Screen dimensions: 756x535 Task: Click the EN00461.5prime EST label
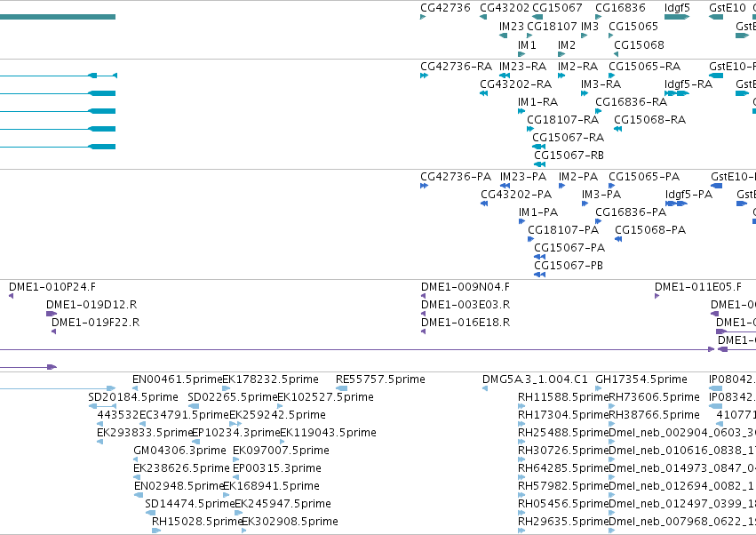click(177, 379)
